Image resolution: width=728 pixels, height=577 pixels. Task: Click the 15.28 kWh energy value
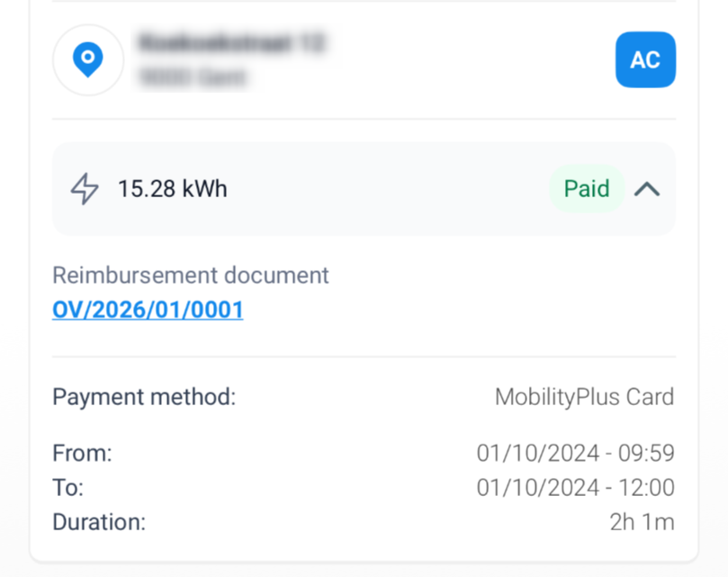point(173,189)
